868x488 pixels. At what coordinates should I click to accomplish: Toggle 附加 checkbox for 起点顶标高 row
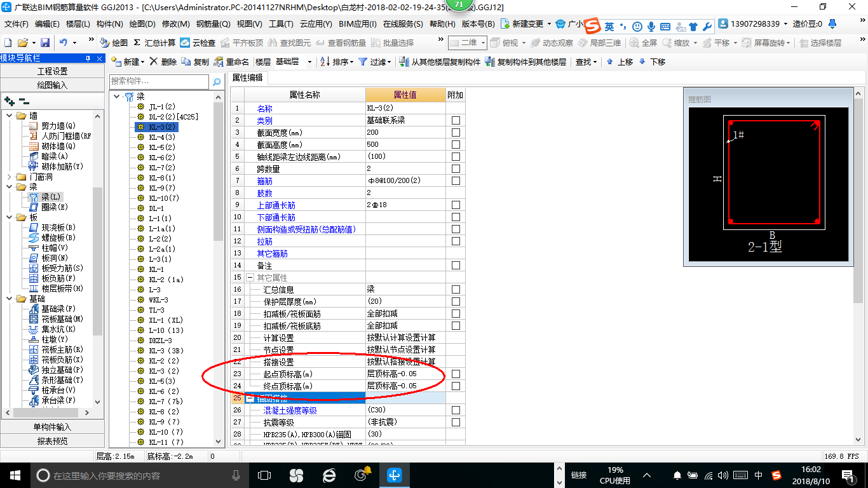click(456, 374)
